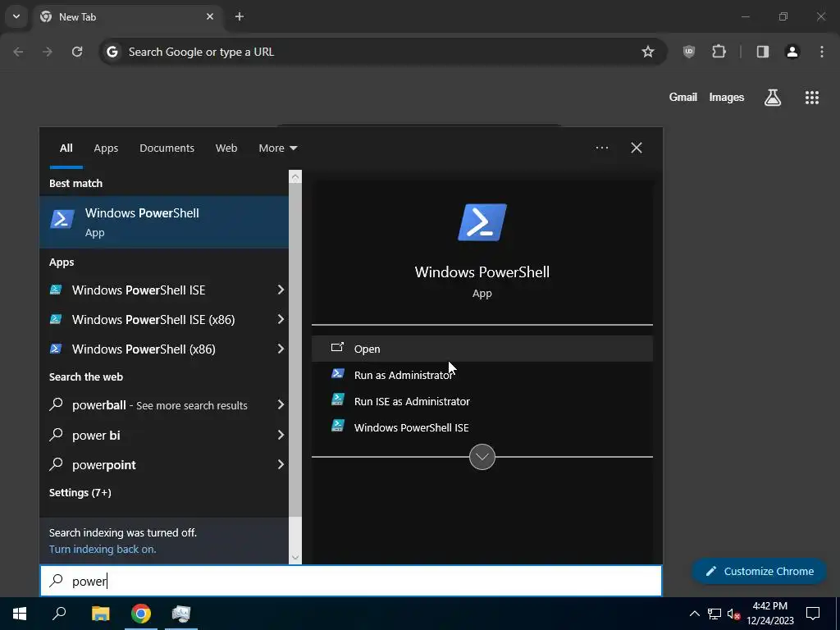Screen dimensions: 840x630
Task: Click Customize Chrome button
Action: tap(759, 571)
